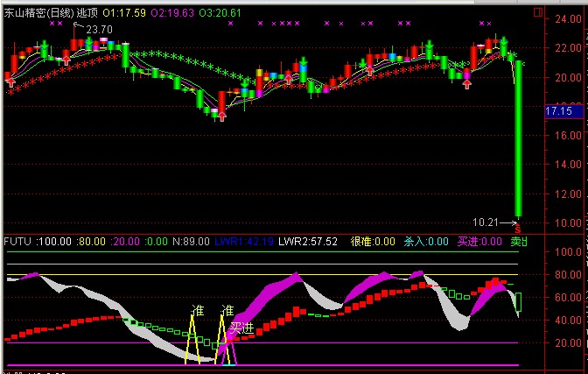Click the red S marker below the big candle

(518, 226)
